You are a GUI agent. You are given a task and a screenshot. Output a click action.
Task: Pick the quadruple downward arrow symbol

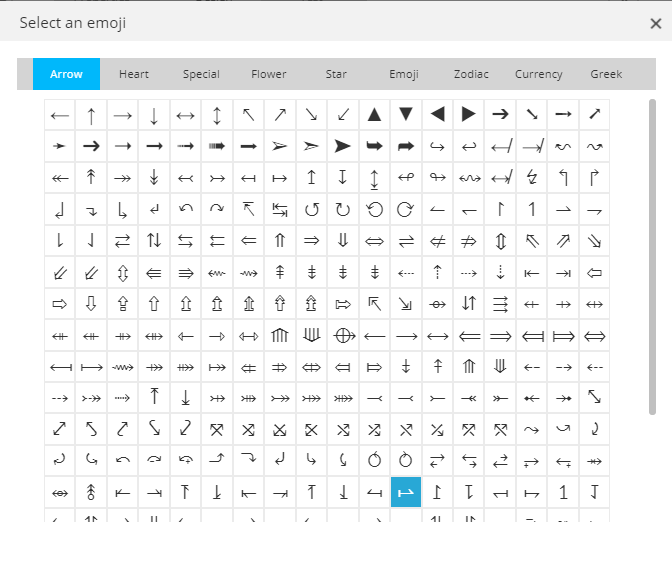point(311,335)
